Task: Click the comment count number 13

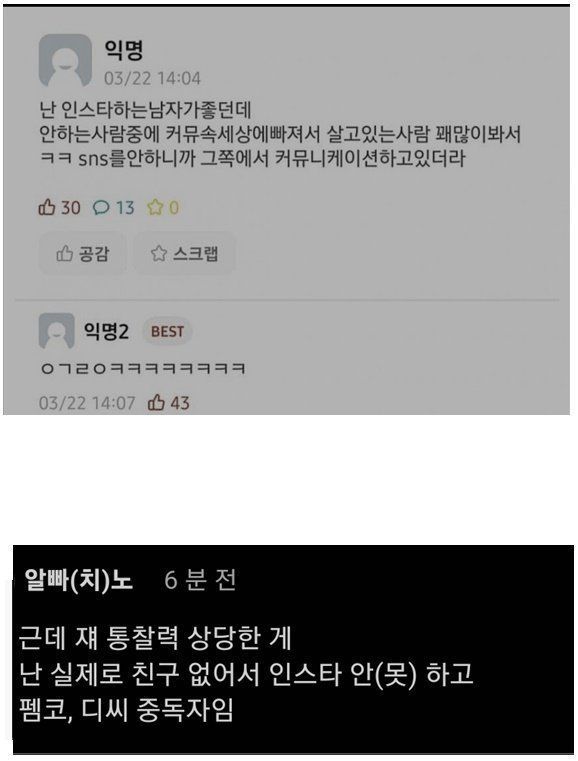Action: (x=125, y=208)
